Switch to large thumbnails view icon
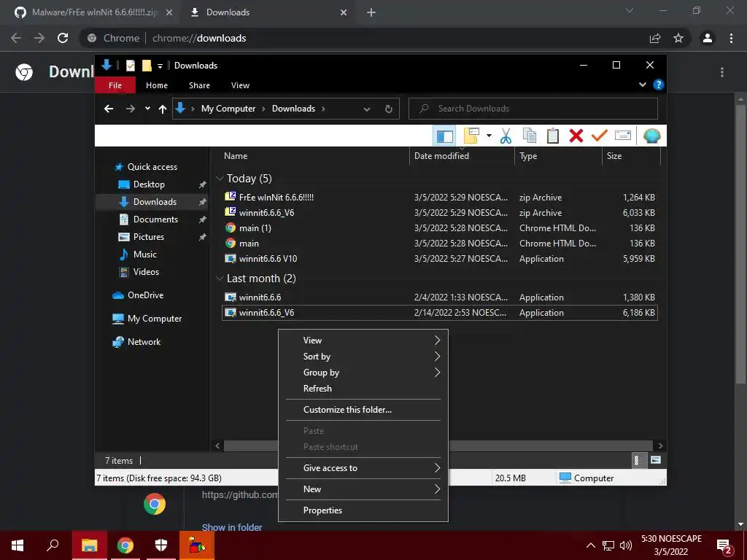 (656, 460)
